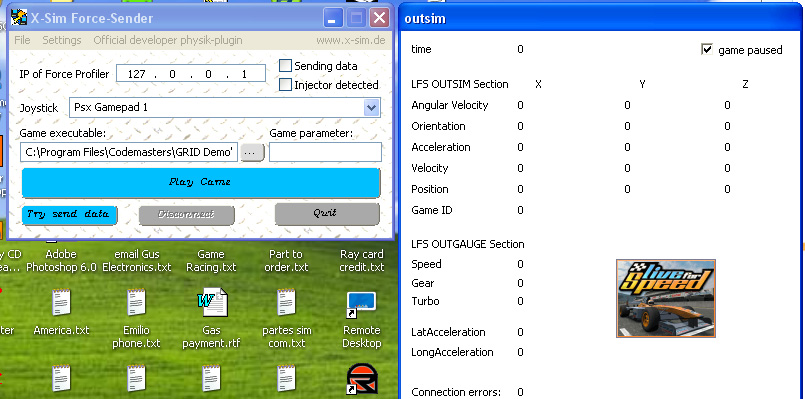Image resolution: width=805 pixels, height=399 pixels.
Task: Select the partes sim com.txt icon
Action: [x=286, y=318]
